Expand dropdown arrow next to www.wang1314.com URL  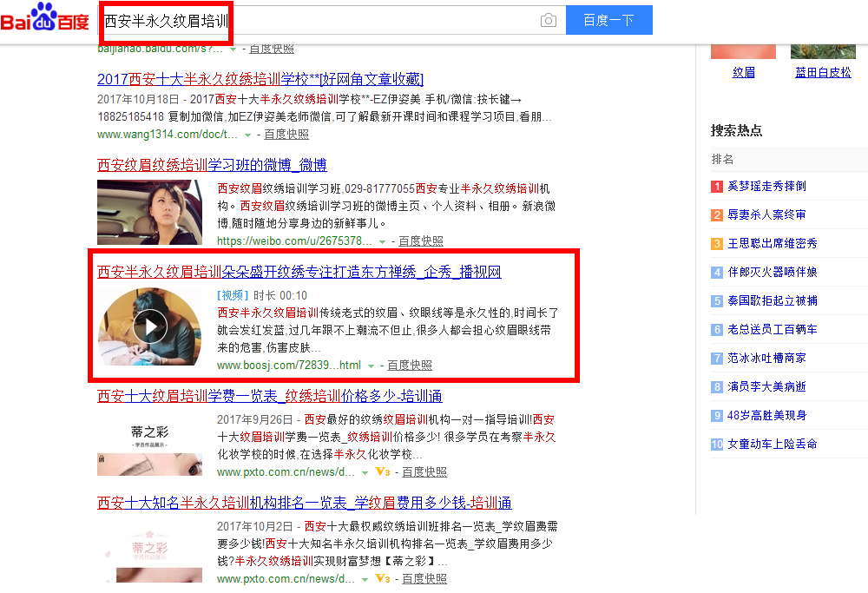coord(248,135)
